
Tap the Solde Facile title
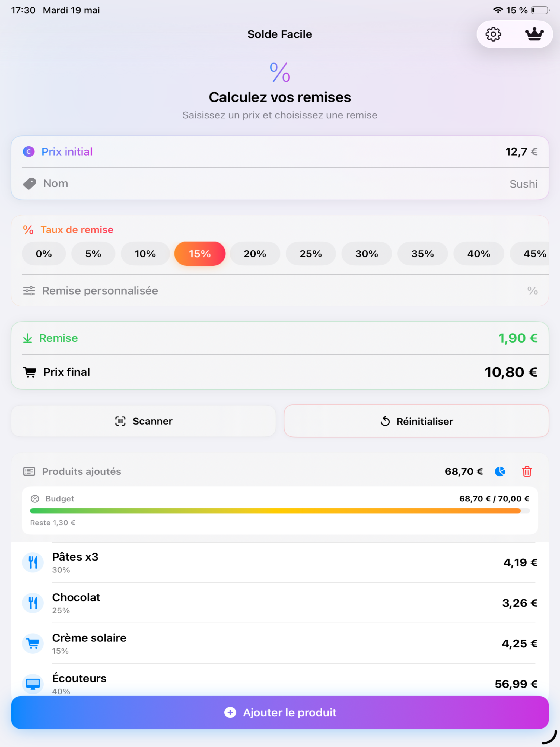coord(280,34)
